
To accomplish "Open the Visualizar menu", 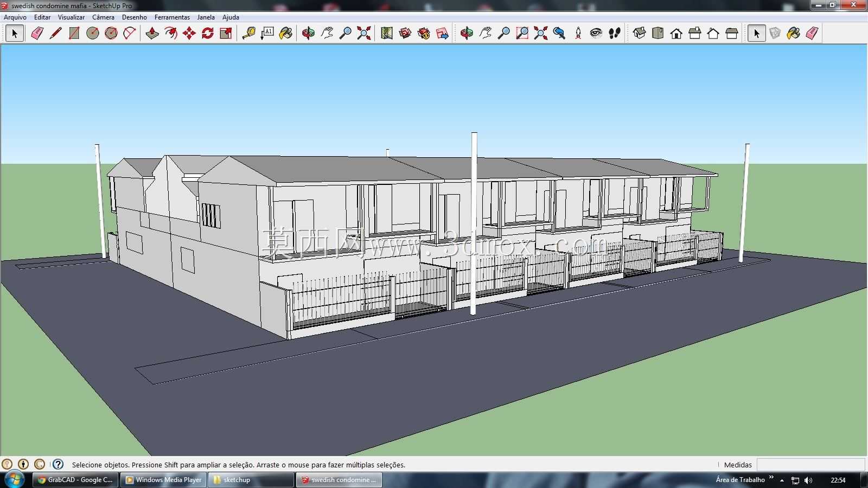I will [72, 17].
